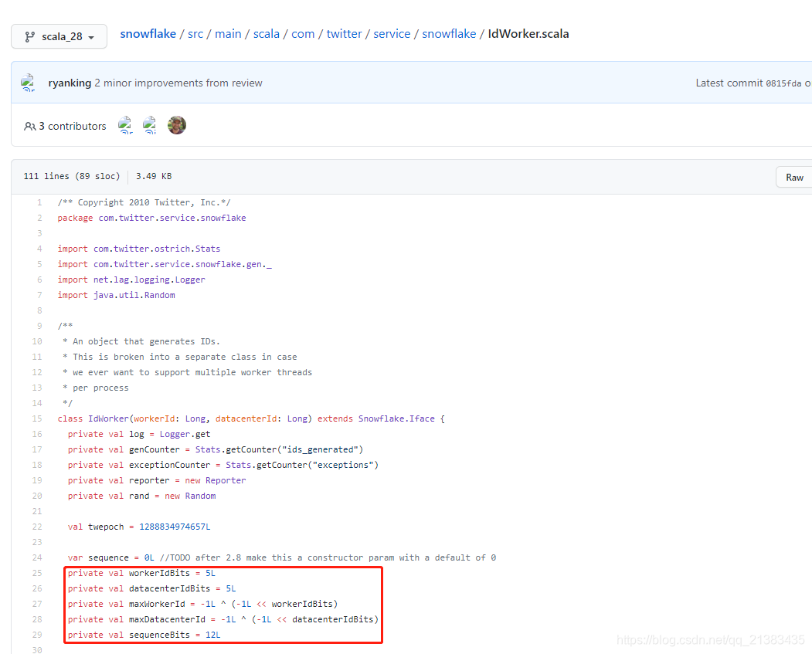Click the 'private val reporter = new Reporter' line
The image size is (812, 654).
[157, 481]
